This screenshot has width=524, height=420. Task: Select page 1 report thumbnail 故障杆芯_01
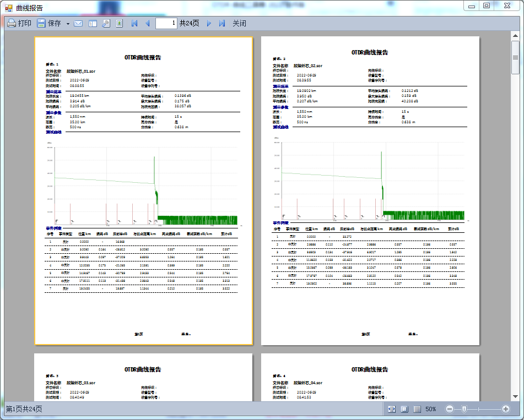(x=143, y=190)
